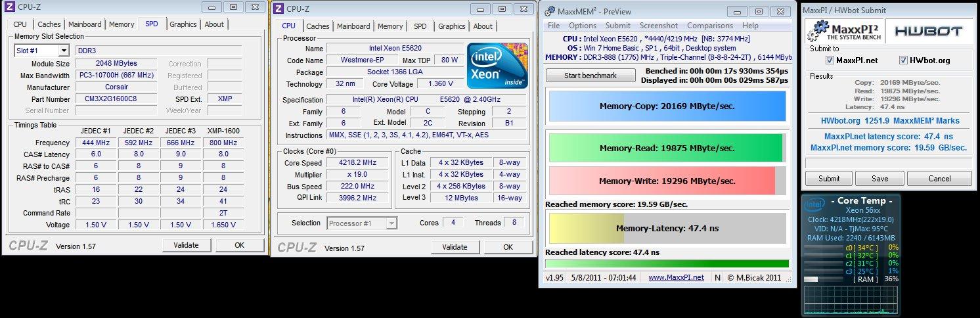
Task: Click the green progress bar under latency score
Action: tap(667, 263)
